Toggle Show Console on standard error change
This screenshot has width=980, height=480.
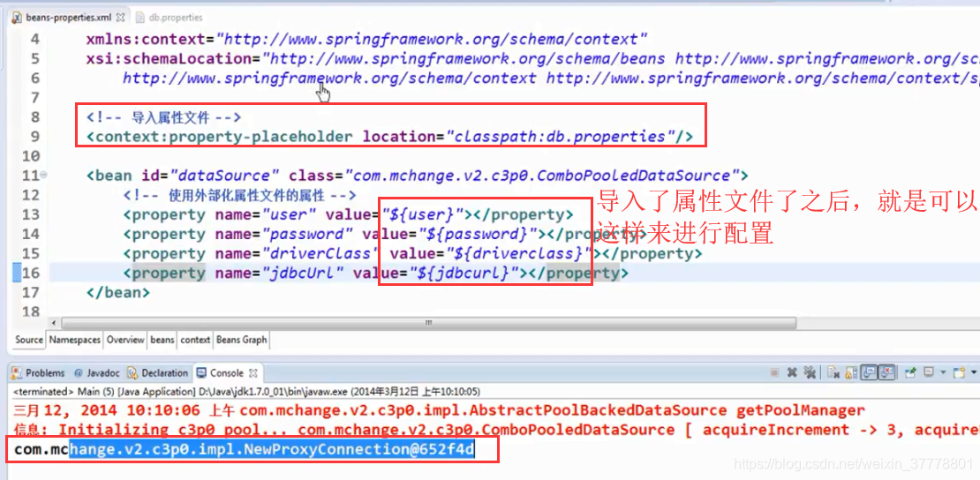(886, 372)
